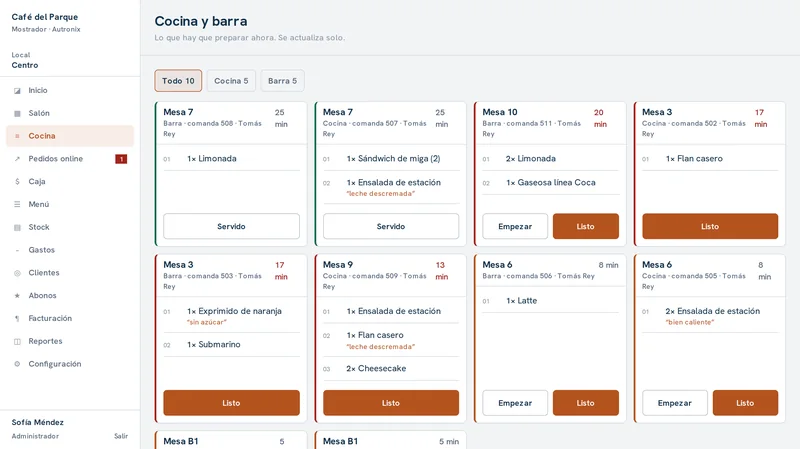Open the Inicio menu item
This screenshot has width=800, height=449.
[70, 90]
